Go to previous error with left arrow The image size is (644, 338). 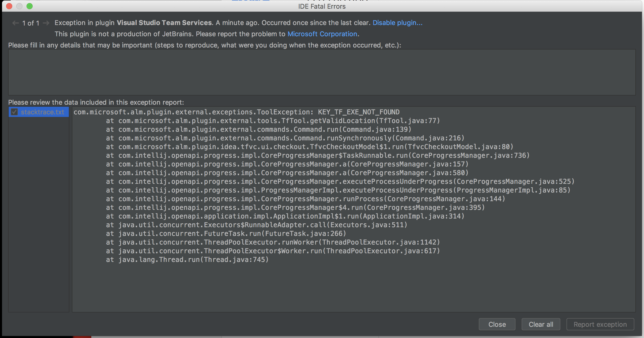coord(16,23)
